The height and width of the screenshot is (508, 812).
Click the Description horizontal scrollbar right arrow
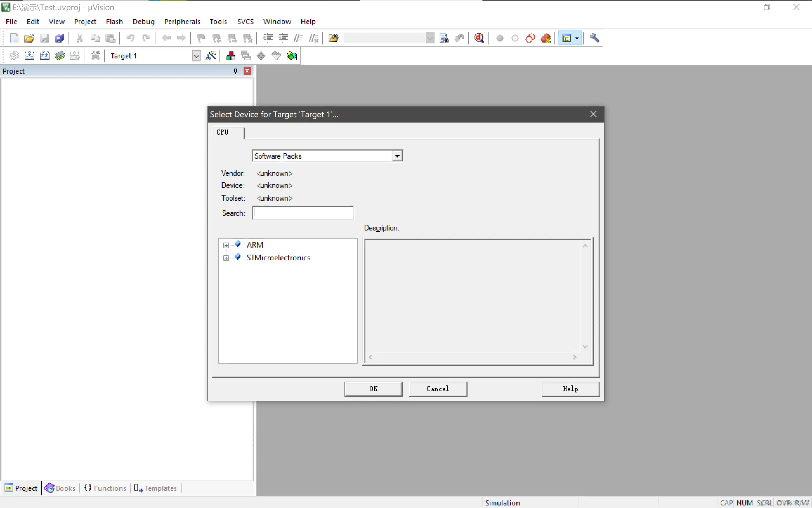[x=575, y=357]
